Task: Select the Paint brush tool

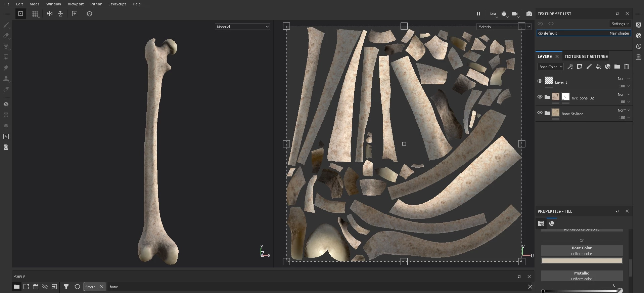Action: tap(6, 25)
